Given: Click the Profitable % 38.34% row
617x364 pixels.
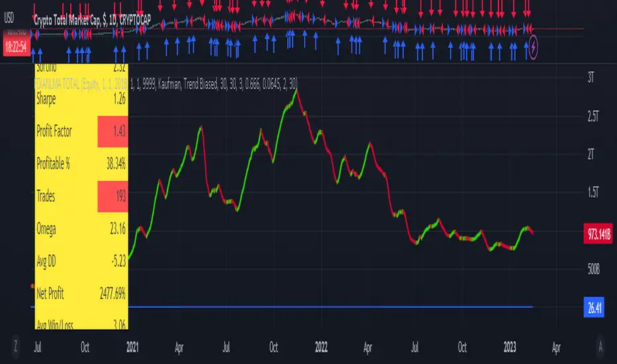Looking at the screenshot, I should tap(81, 163).
